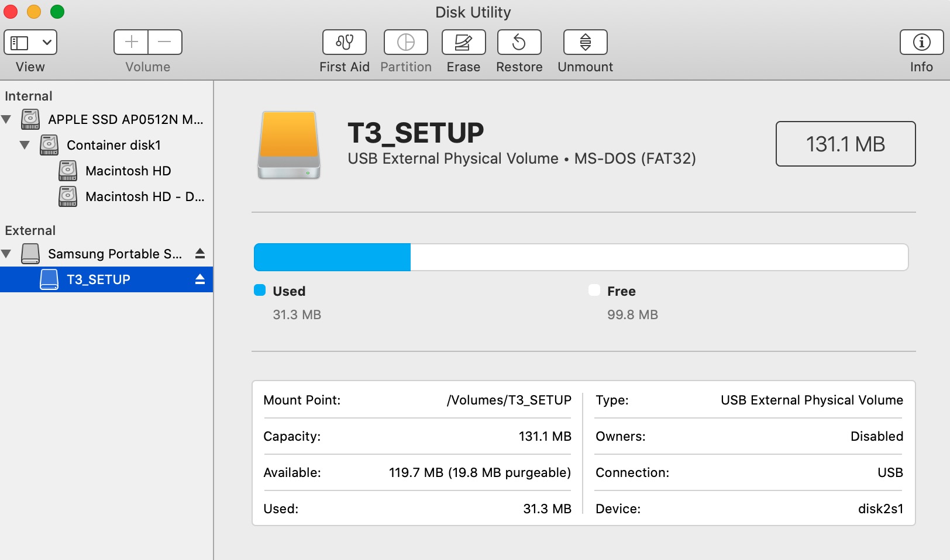950x560 pixels.
Task: Click the Erase toolbar icon
Action: (463, 43)
